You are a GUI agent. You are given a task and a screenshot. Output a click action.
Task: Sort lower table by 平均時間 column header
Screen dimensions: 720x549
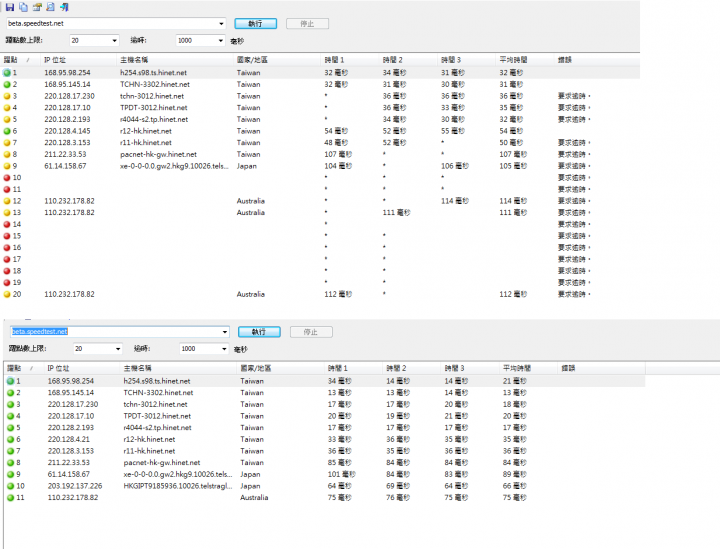click(529, 368)
